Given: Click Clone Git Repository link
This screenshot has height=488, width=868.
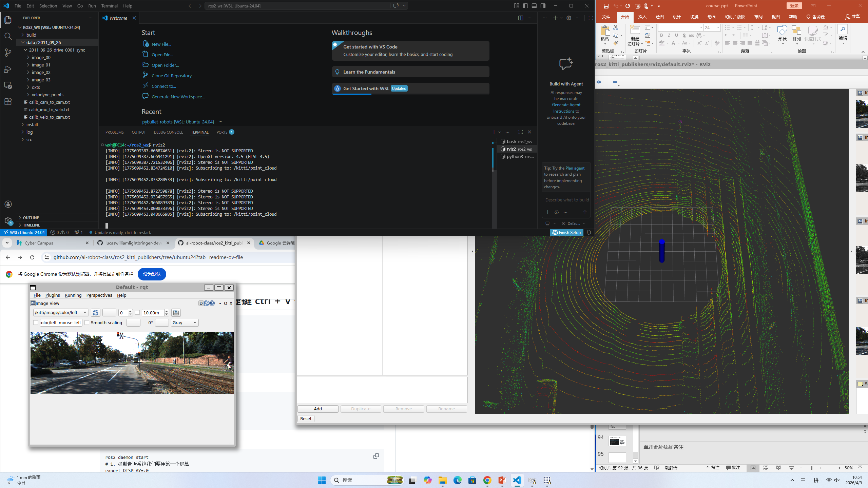Looking at the screenshot, I should tap(173, 76).
